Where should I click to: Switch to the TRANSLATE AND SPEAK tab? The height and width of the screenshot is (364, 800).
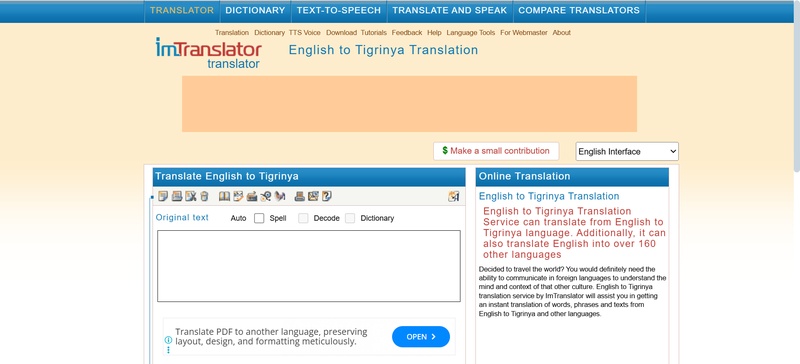coord(449,11)
